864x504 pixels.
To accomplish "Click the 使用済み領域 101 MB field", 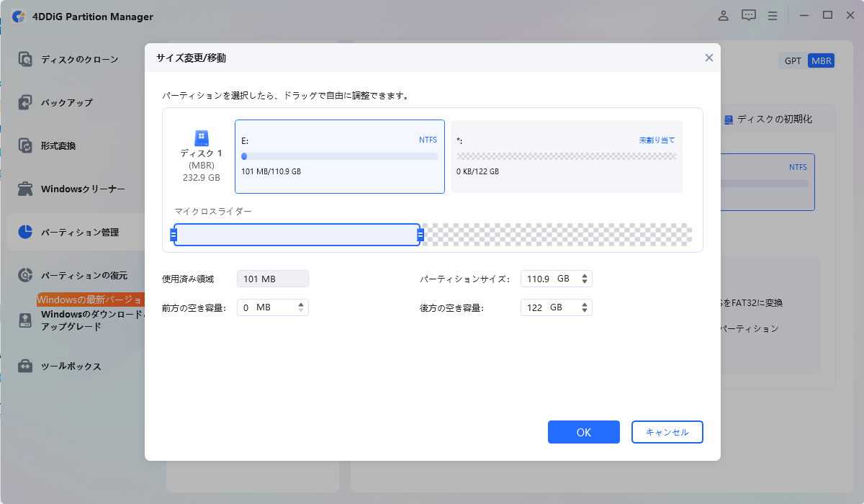I will point(273,279).
